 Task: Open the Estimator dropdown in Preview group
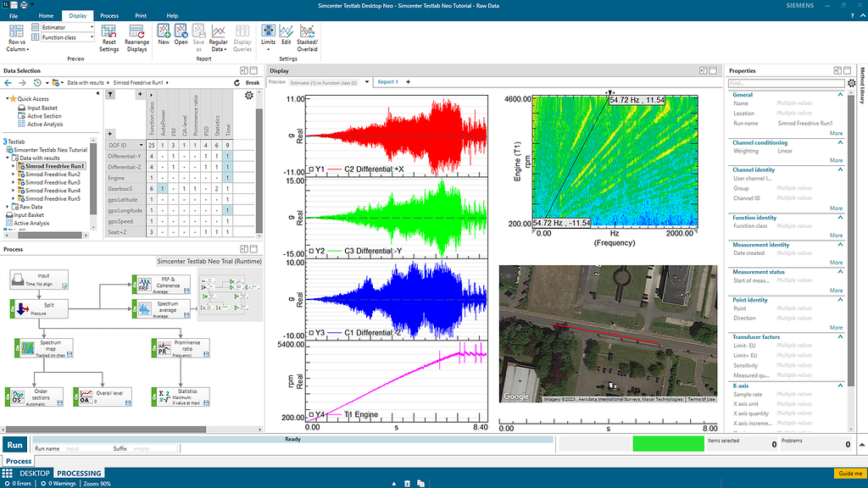[66, 28]
